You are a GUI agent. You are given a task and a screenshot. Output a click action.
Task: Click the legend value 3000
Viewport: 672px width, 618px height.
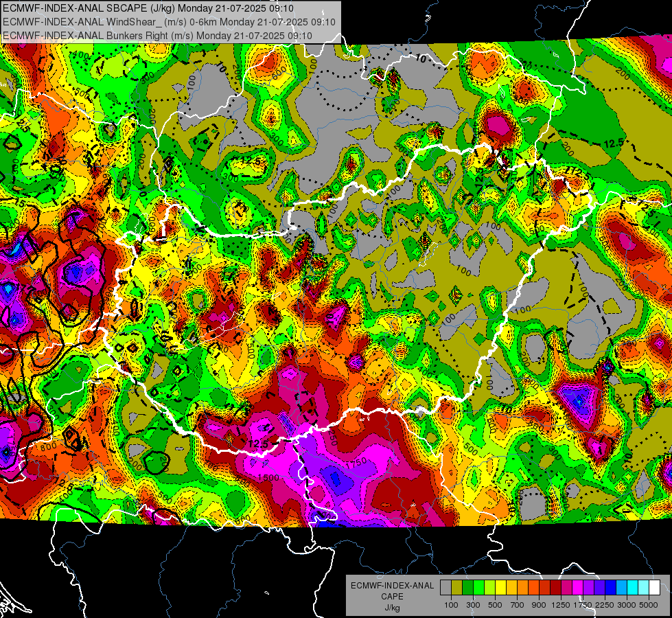tap(627, 605)
